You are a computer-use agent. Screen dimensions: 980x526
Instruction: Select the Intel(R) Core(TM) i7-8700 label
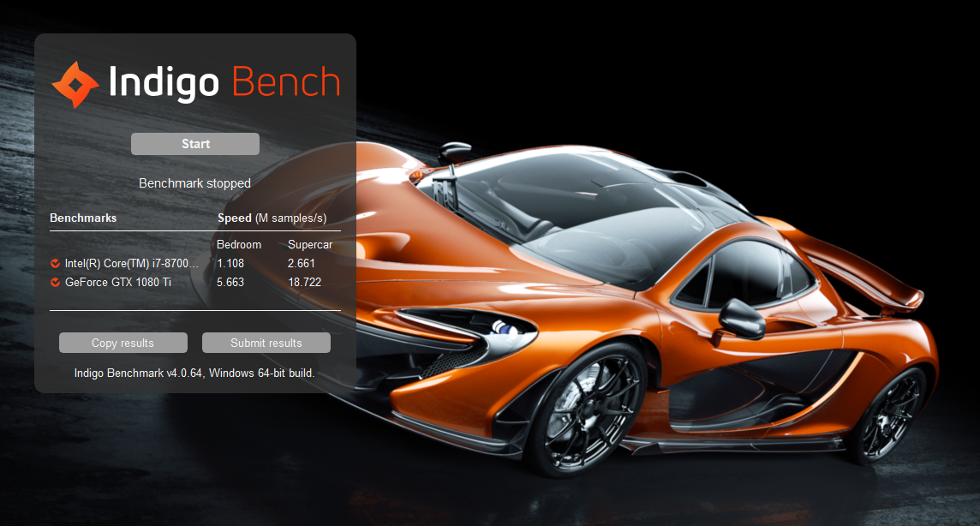[131, 264]
